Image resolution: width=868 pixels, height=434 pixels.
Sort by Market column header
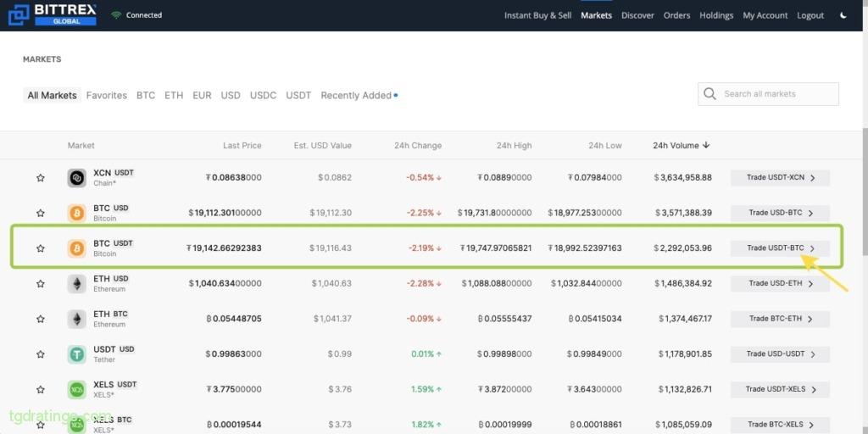tap(81, 146)
